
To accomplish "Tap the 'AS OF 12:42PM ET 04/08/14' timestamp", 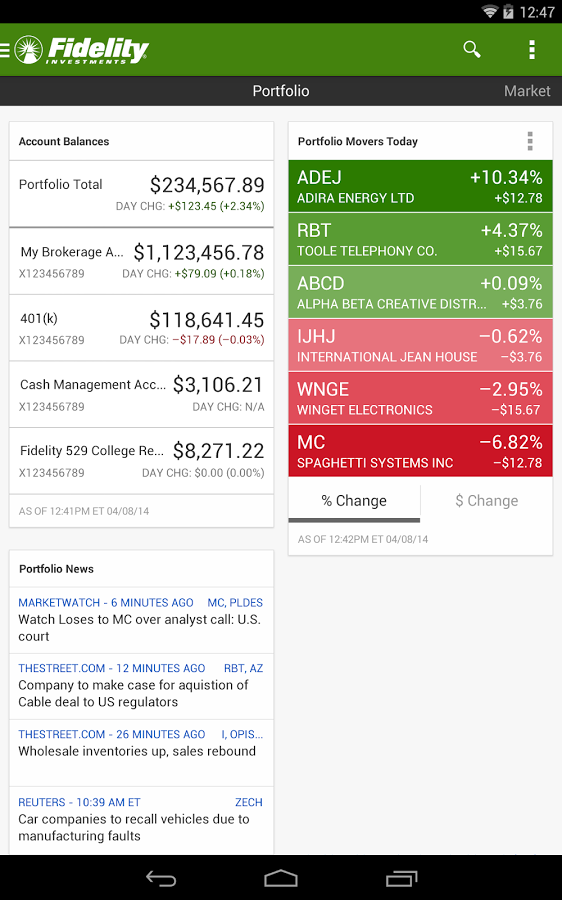I will 363,539.
